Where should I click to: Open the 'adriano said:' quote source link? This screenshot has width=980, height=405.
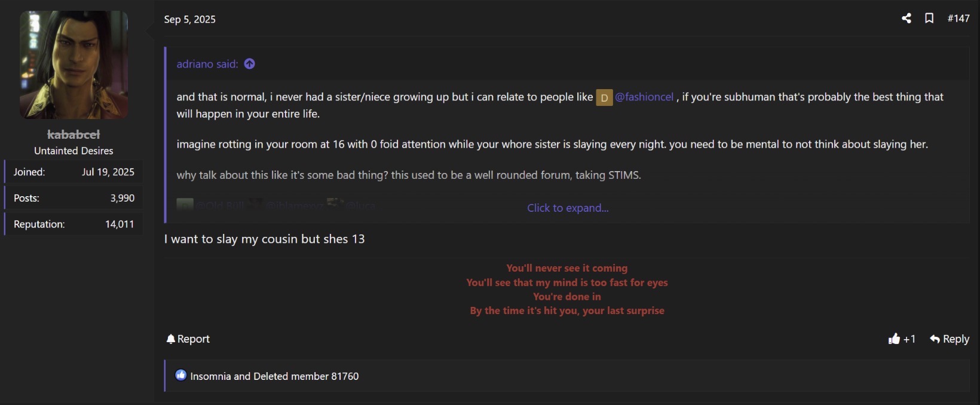click(x=207, y=64)
